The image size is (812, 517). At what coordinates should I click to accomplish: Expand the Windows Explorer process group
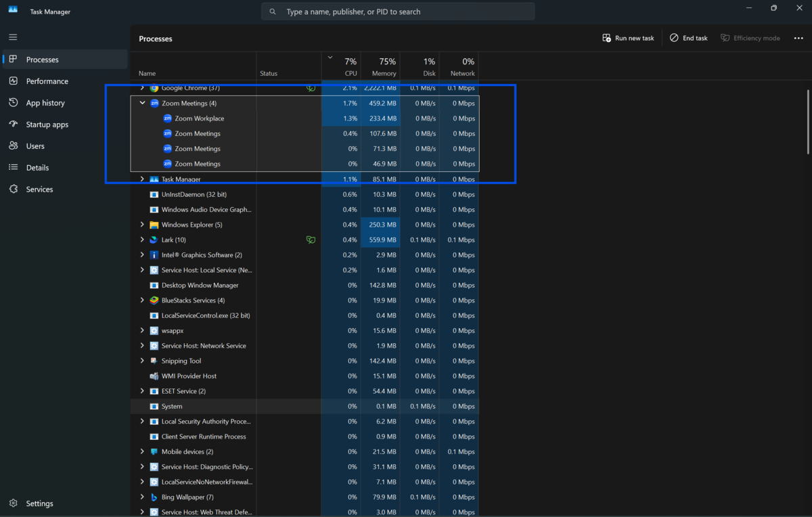[142, 225]
